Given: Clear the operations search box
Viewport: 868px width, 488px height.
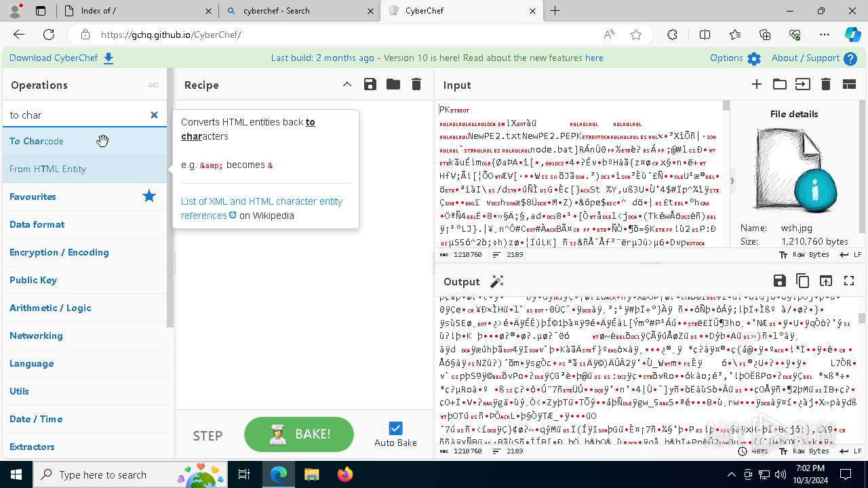Looking at the screenshot, I should [154, 115].
